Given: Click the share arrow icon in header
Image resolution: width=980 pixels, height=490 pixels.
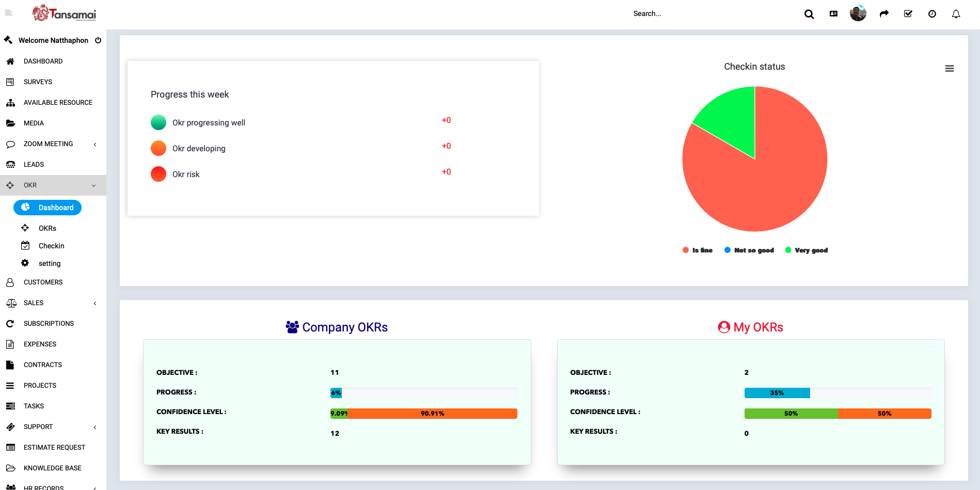Looking at the screenshot, I should [x=884, y=14].
